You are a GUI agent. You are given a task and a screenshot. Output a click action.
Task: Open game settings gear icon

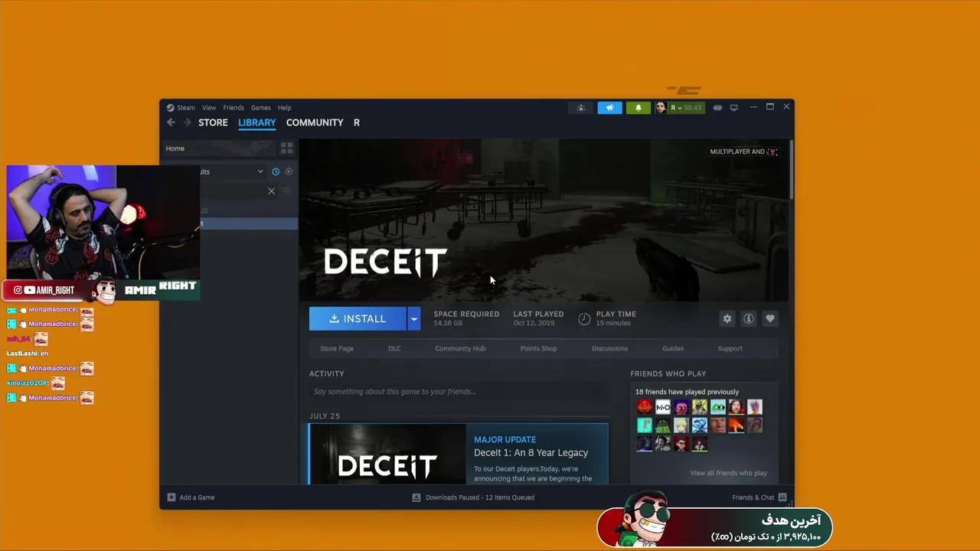(727, 319)
